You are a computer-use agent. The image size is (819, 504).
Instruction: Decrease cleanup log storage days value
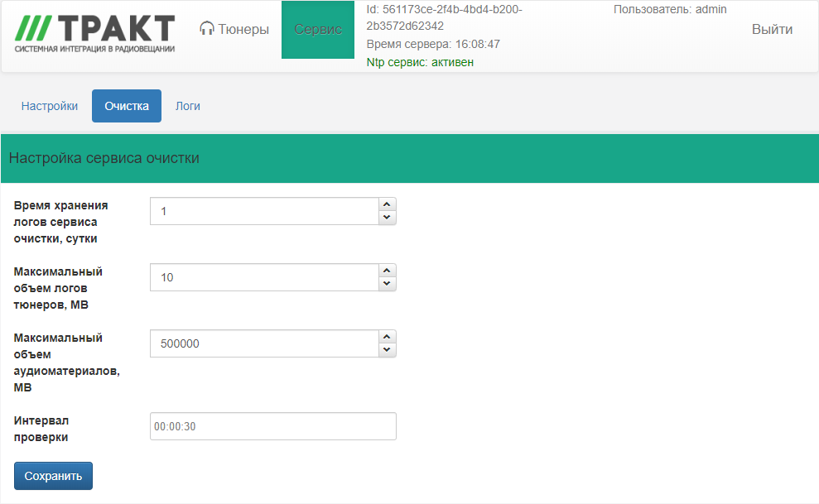click(387, 218)
